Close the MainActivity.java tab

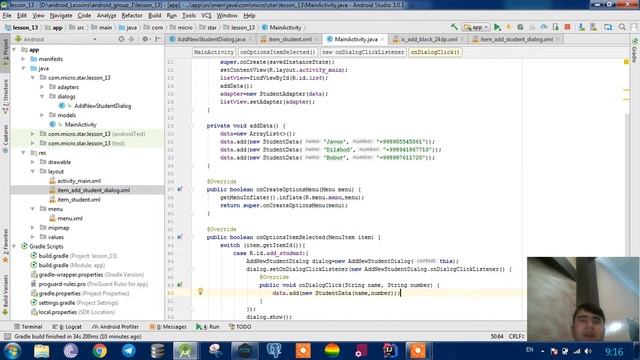click(x=382, y=40)
